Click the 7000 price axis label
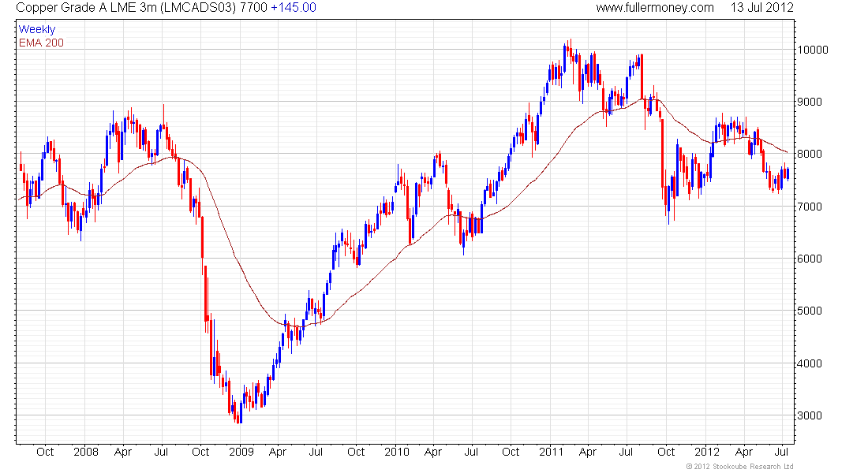 tap(810, 207)
